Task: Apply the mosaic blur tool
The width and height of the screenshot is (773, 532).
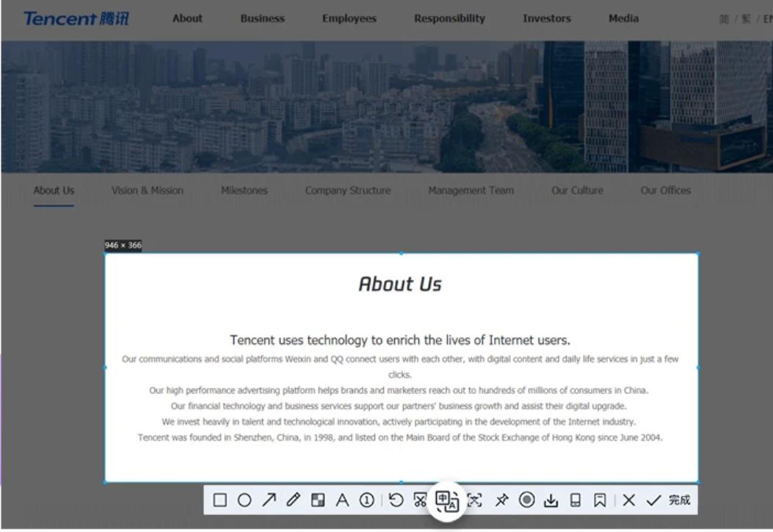Action: point(318,500)
